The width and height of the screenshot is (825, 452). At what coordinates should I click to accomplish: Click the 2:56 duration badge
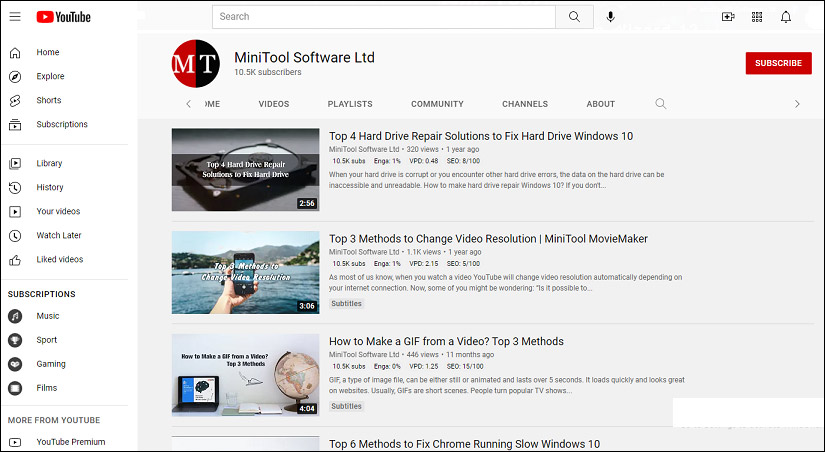point(307,203)
